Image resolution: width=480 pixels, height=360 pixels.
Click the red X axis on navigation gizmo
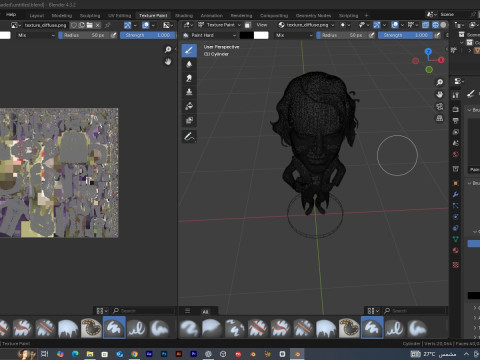coord(441,60)
